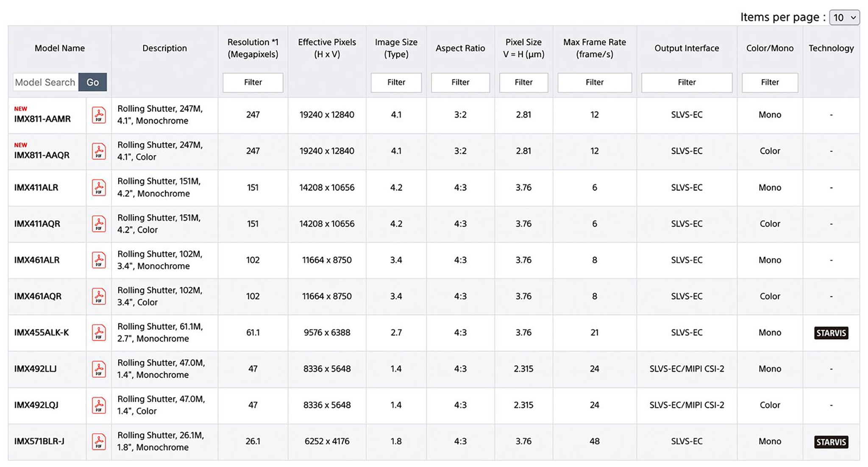Click the Technology column header
This screenshot has width=868, height=467.
click(831, 48)
